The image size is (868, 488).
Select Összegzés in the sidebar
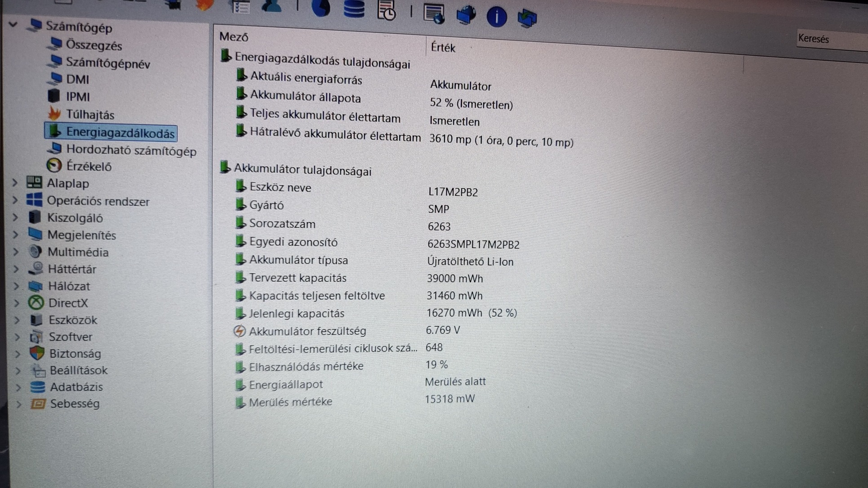(93, 45)
